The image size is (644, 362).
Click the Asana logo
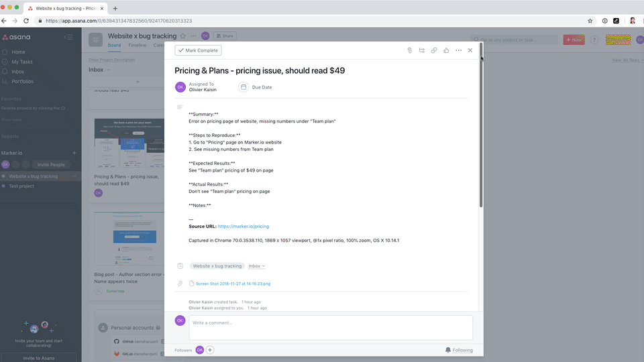[x=16, y=37]
